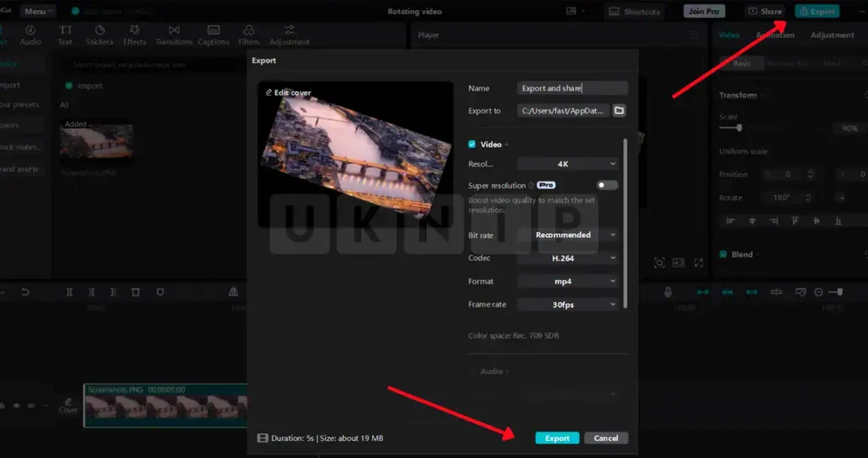Open the Audio media tab icon
This screenshot has height=458, width=868.
point(31,30)
